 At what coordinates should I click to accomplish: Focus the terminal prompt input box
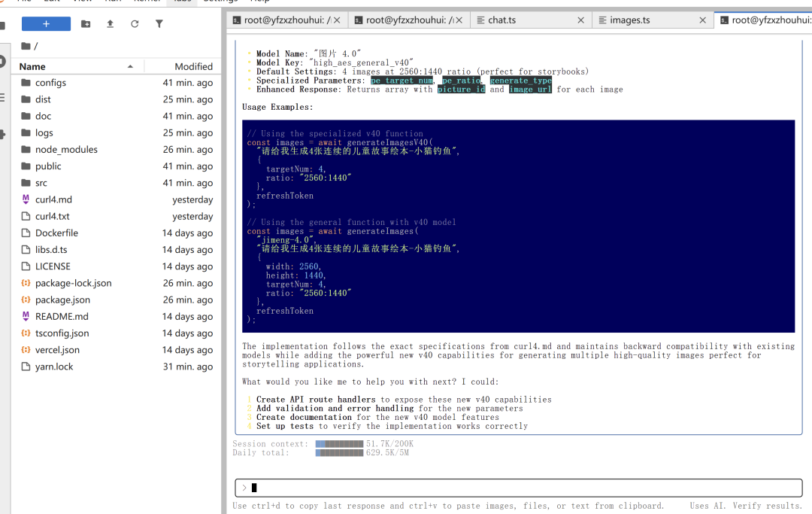click(x=519, y=488)
